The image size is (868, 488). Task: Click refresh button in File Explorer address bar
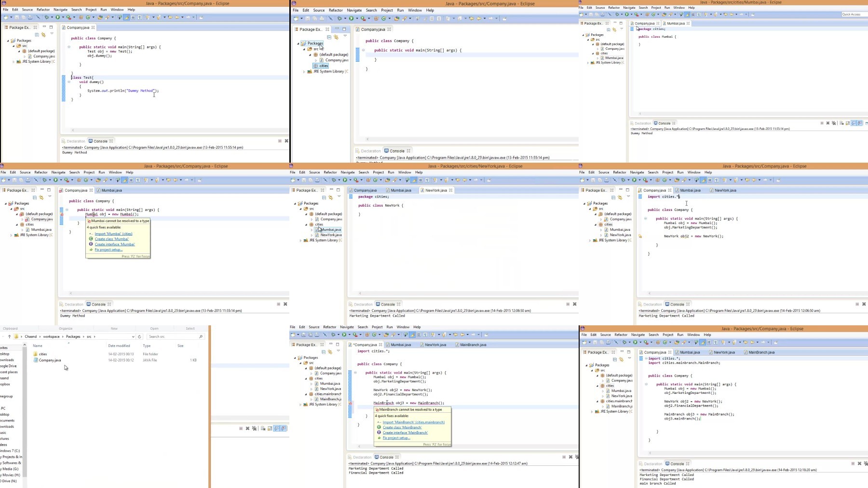click(x=139, y=336)
